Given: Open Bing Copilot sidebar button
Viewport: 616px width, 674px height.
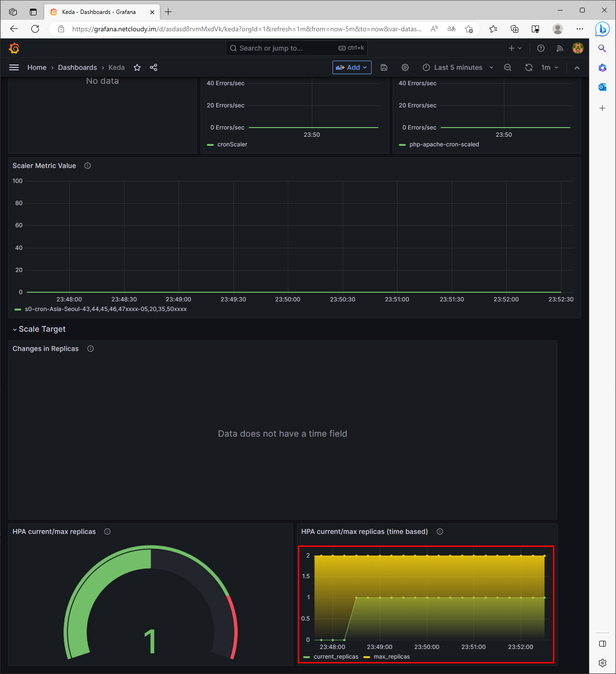Looking at the screenshot, I should click(x=602, y=29).
